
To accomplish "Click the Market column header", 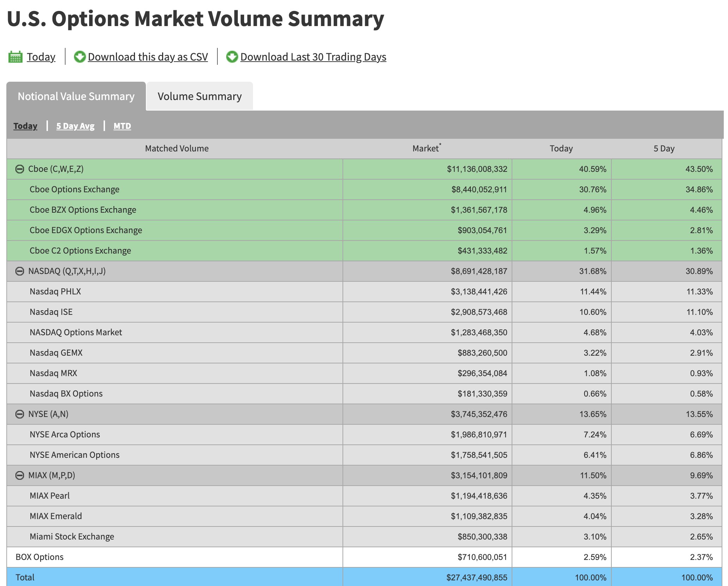I will 426,149.
